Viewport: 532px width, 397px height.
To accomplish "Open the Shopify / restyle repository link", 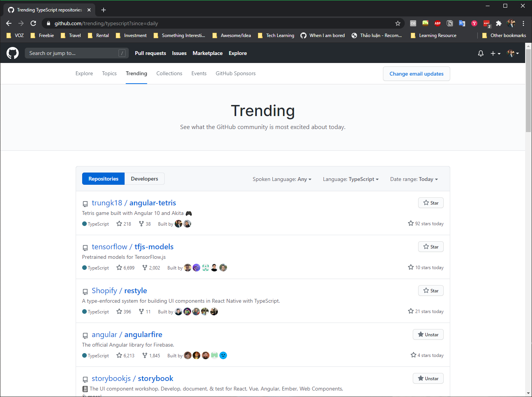I will pyautogui.click(x=119, y=290).
